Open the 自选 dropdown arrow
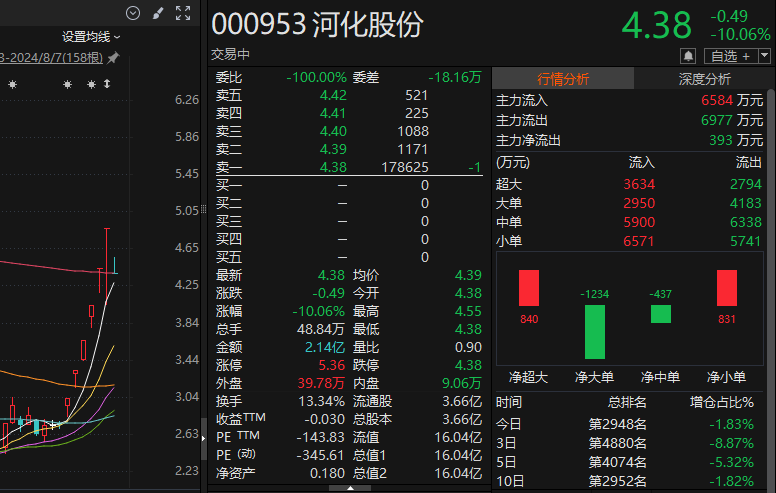 (x=764, y=56)
